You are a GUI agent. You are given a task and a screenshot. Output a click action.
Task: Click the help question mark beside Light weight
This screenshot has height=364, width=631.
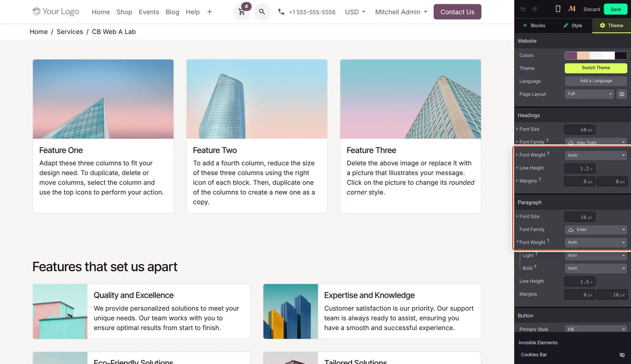click(x=536, y=254)
